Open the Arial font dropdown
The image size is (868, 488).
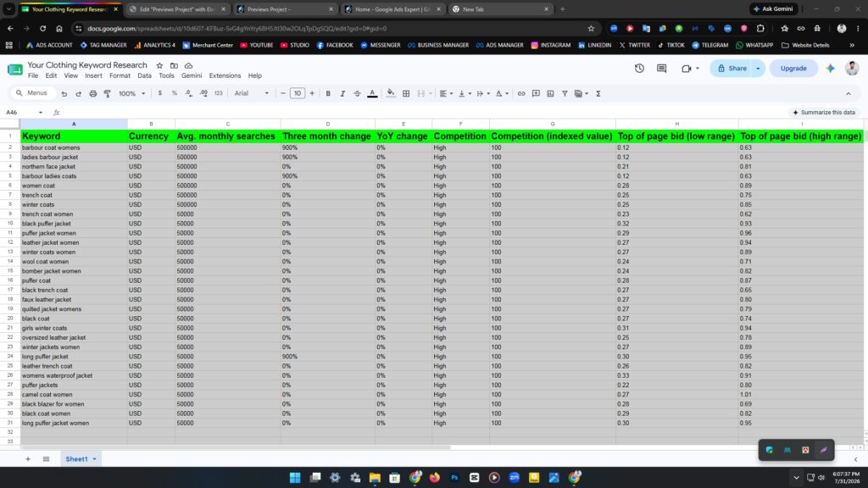click(x=251, y=93)
